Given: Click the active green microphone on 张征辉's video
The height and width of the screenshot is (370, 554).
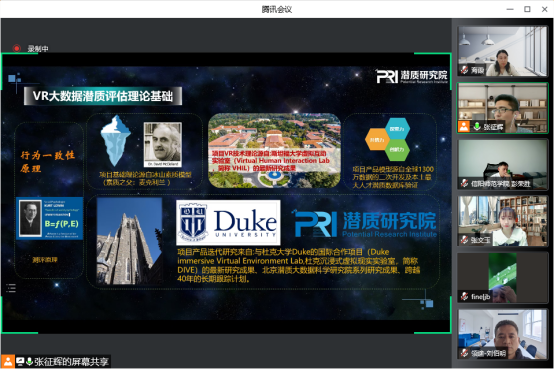Looking at the screenshot, I should (477, 127).
